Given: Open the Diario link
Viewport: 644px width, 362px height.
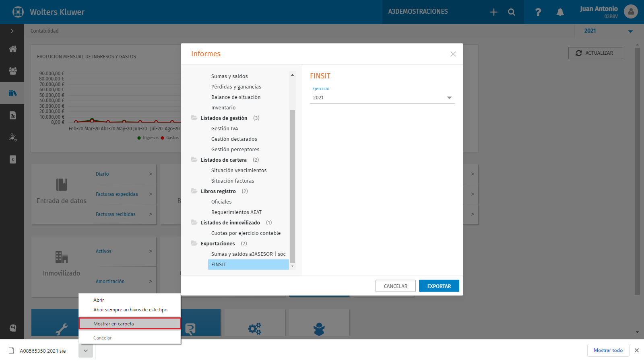Looking at the screenshot, I should pyautogui.click(x=102, y=174).
